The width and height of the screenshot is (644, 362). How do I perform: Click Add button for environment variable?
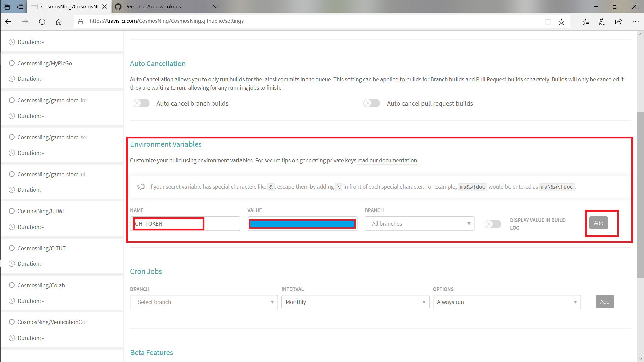coord(598,223)
